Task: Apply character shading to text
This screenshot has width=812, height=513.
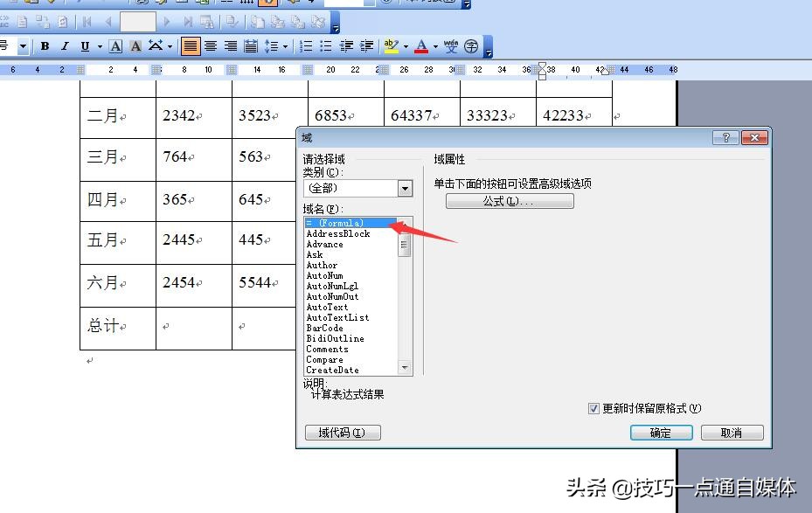Action: 135,46
